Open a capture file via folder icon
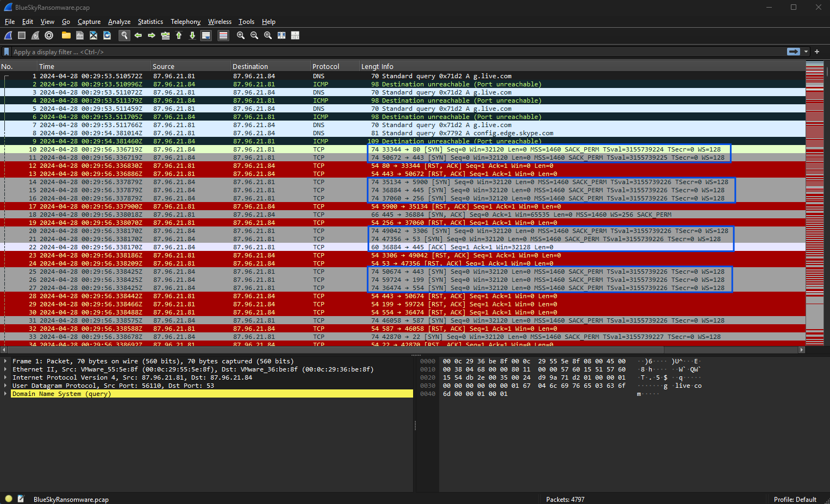Viewport: 830px width, 504px height. tap(66, 35)
